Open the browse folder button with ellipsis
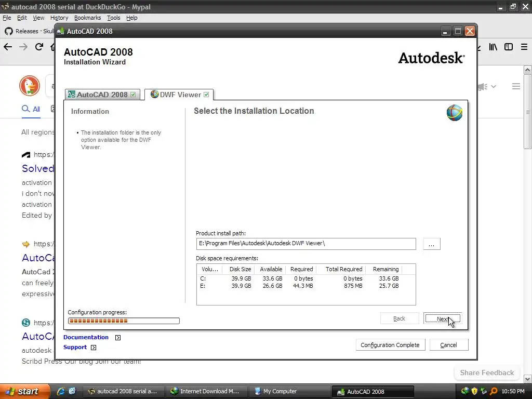The image size is (532, 399). (432, 244)
